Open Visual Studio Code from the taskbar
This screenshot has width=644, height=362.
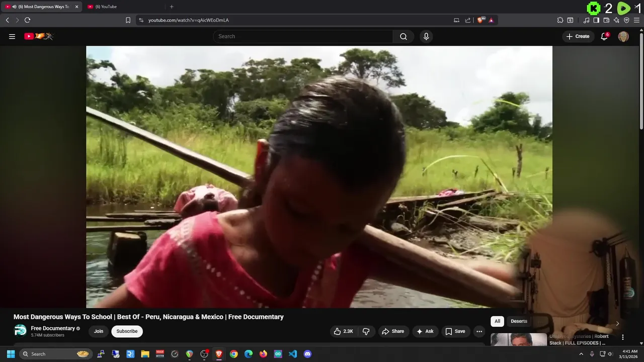click(293, 354)
